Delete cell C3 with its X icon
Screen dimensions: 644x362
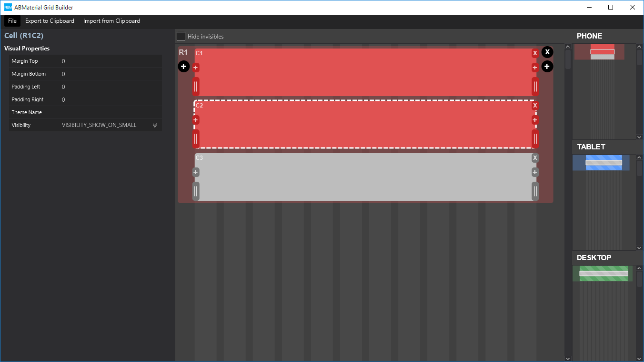click(x=535, y=158)
